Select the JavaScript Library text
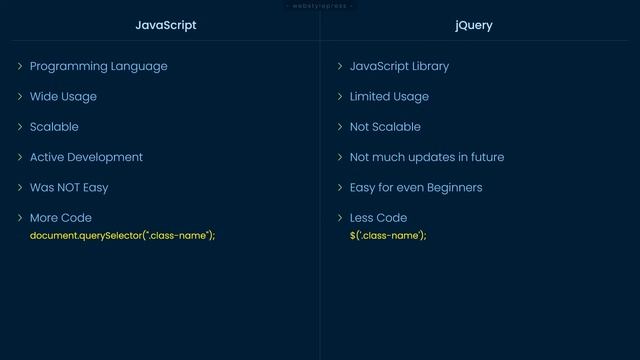Image resolution: width=640 pixels, height=360 pixels. tap(399, 67)
